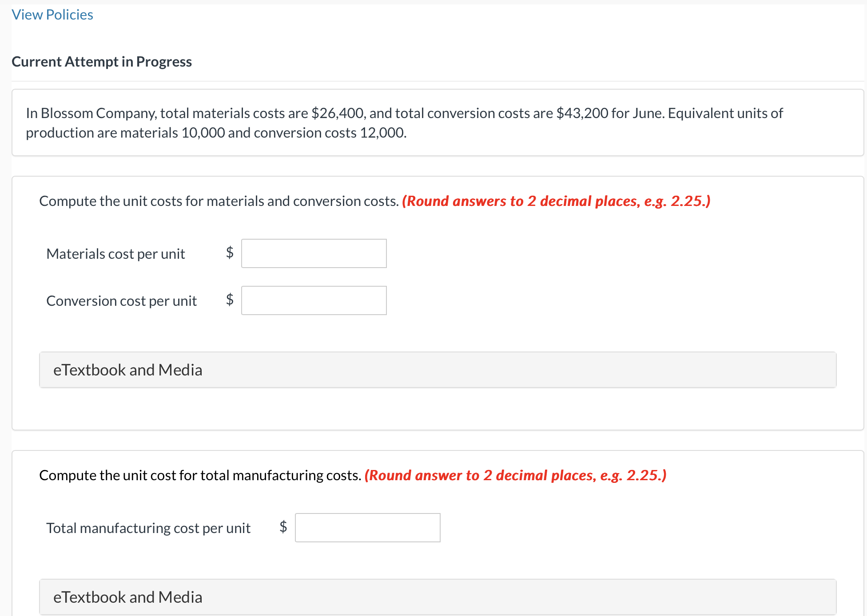Expand the second eTextbook and Media section
This screenshot has height=616, width=867.
437,597
